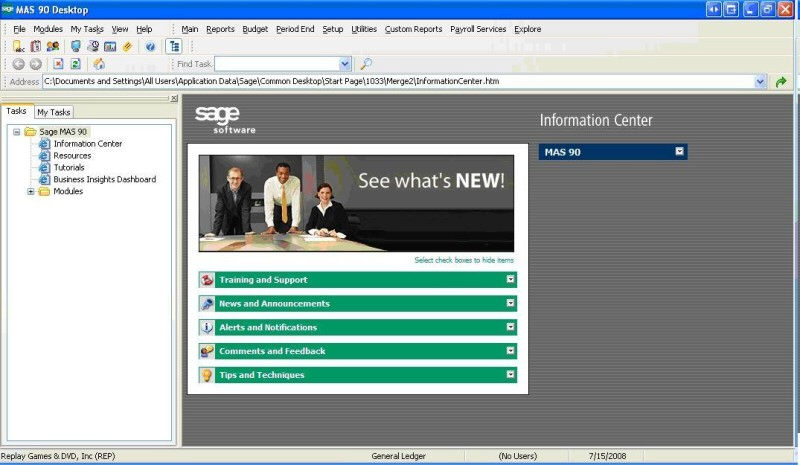Open the Main menu

click(x=190, y=29)
